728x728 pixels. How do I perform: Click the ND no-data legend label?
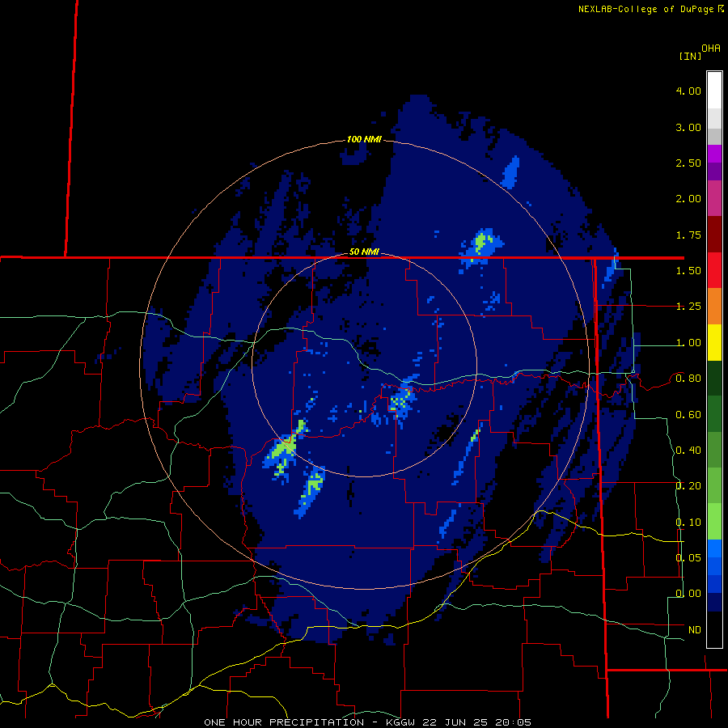[694, 629]
